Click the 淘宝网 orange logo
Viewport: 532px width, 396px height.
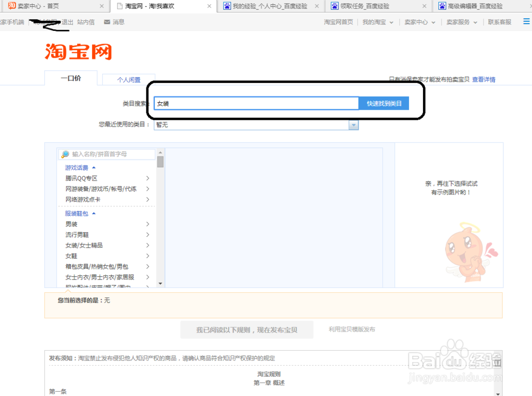click(x=78, y=52)
